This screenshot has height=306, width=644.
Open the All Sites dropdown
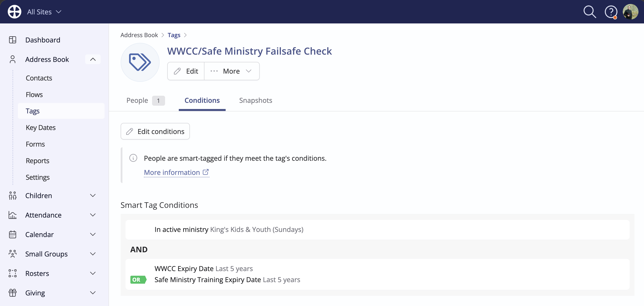44,12
